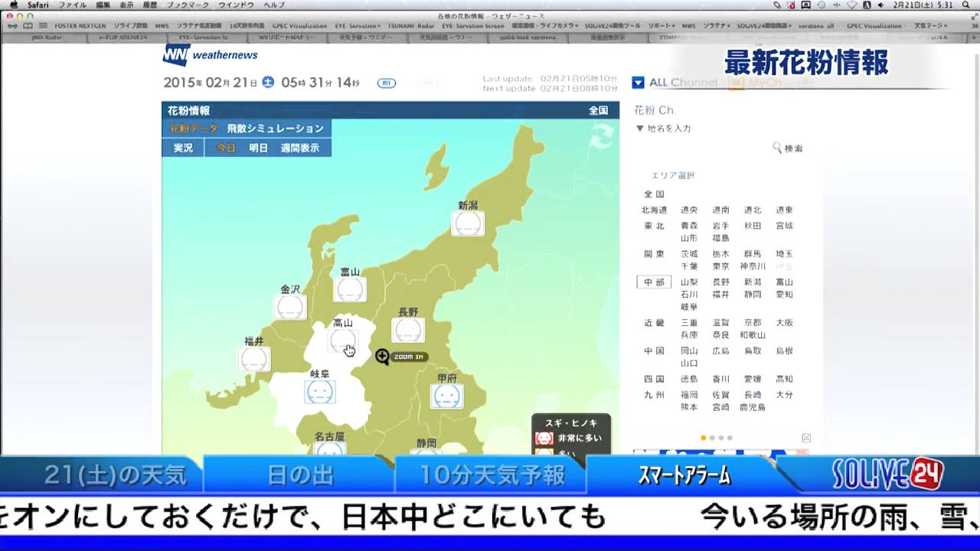Click the Gifu (岐阜) blue face icon
Screen dimensions: 980x551
tap(319, 393)
